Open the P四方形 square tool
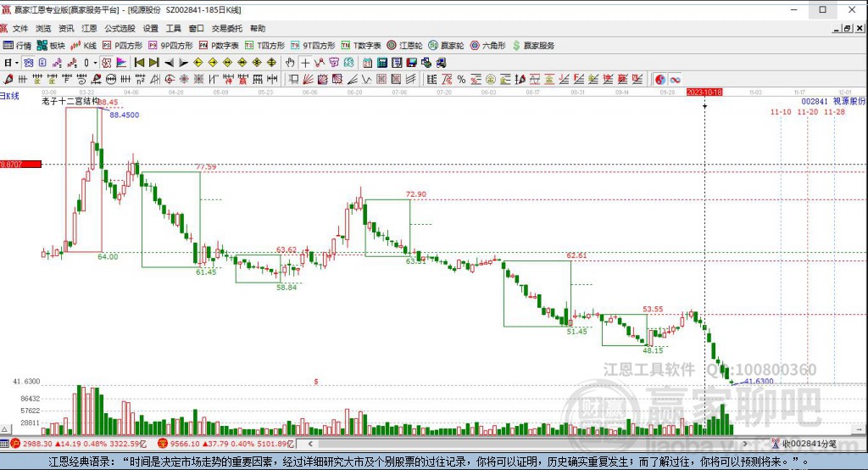This screenshot has height=470, width=868. click(x=122, y=46)
